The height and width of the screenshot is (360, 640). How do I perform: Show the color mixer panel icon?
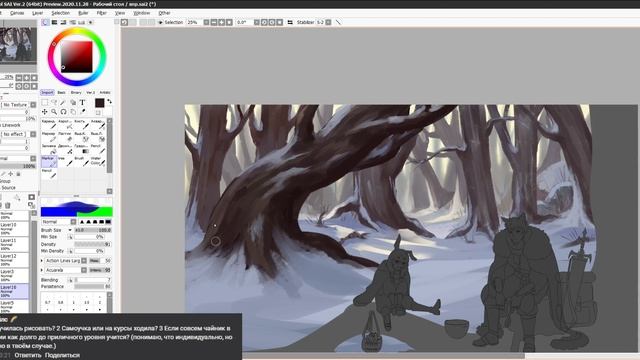pyautogui.click(x=73, y=22)
